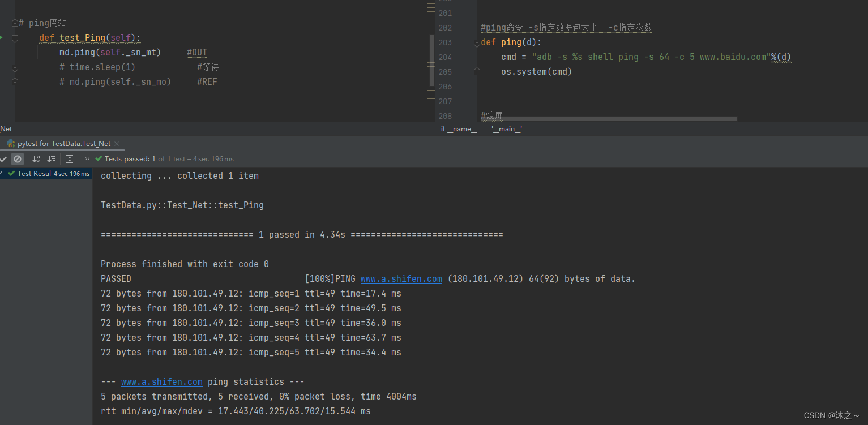The width and height of the screenshot is (868, 425).
Task: Collapse the test_Ping method fold
Action: tap(15, 38)
